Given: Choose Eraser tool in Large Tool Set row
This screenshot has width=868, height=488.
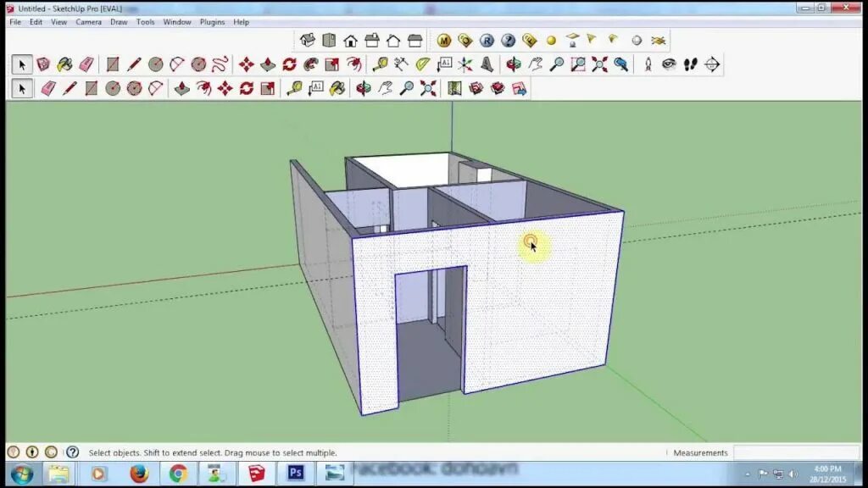Looking at the screenshot, I should (86, 64).
